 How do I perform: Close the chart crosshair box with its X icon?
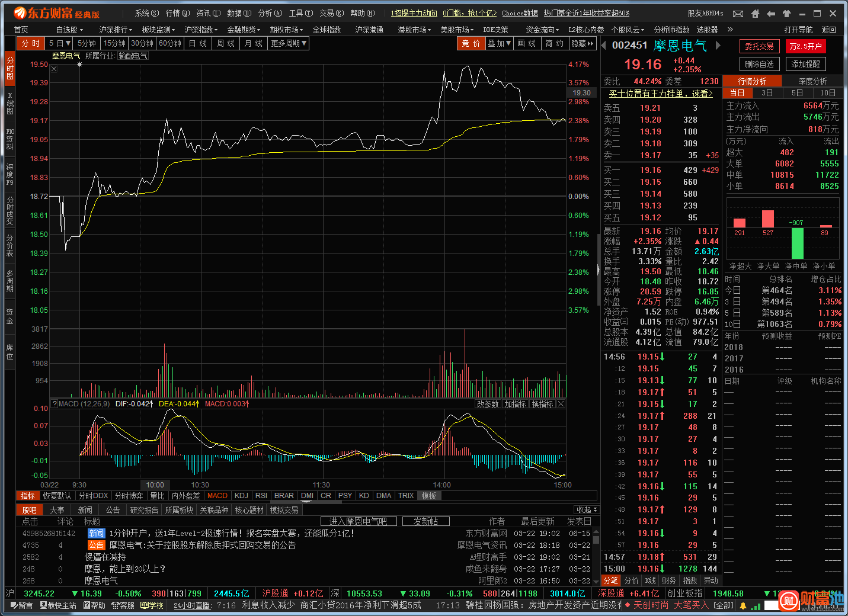[x=54, y=69]
